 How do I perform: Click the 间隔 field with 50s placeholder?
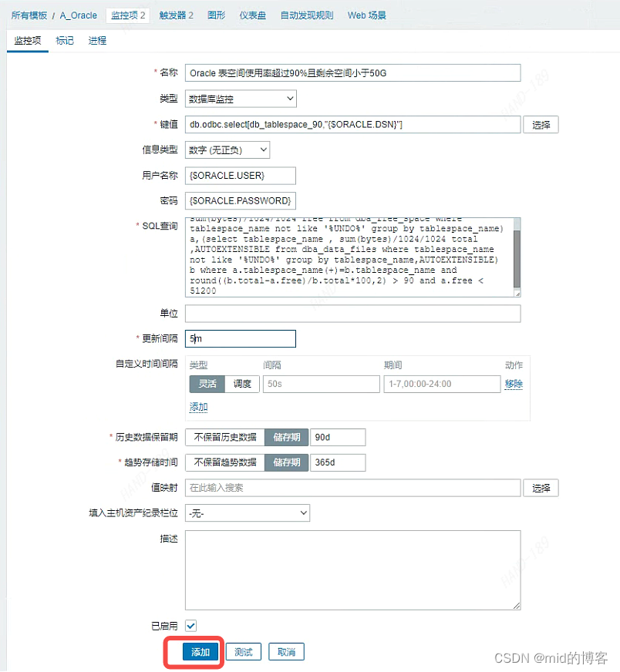pos(321,384)
